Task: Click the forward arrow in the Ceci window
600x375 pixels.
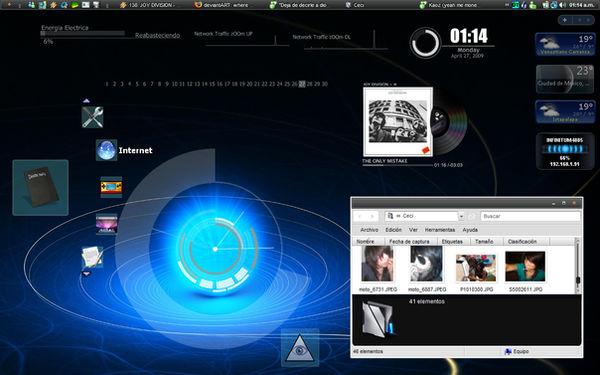Action: click(x=372, y=217)
